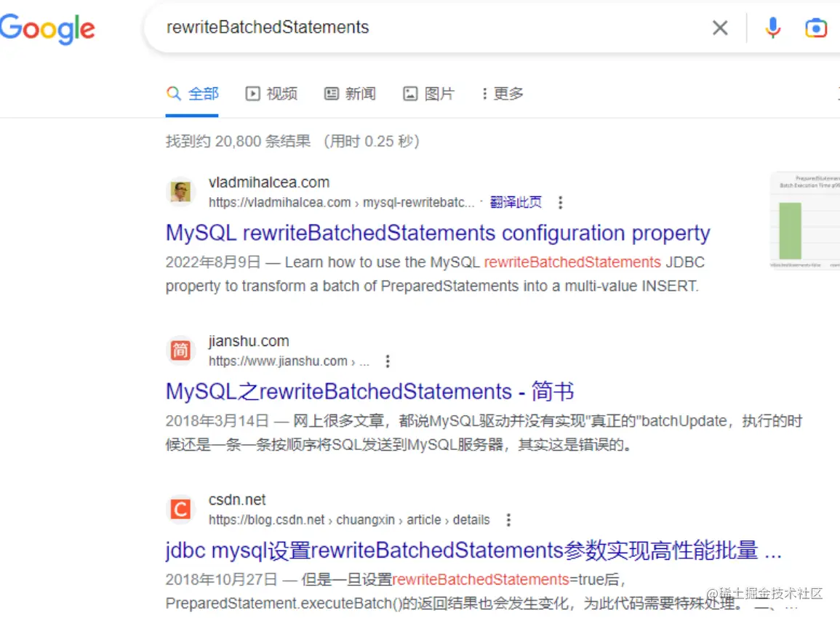The height and width of the screenshot is (618, 840).
Task: Click the Google logo
Action: [47, 28]
